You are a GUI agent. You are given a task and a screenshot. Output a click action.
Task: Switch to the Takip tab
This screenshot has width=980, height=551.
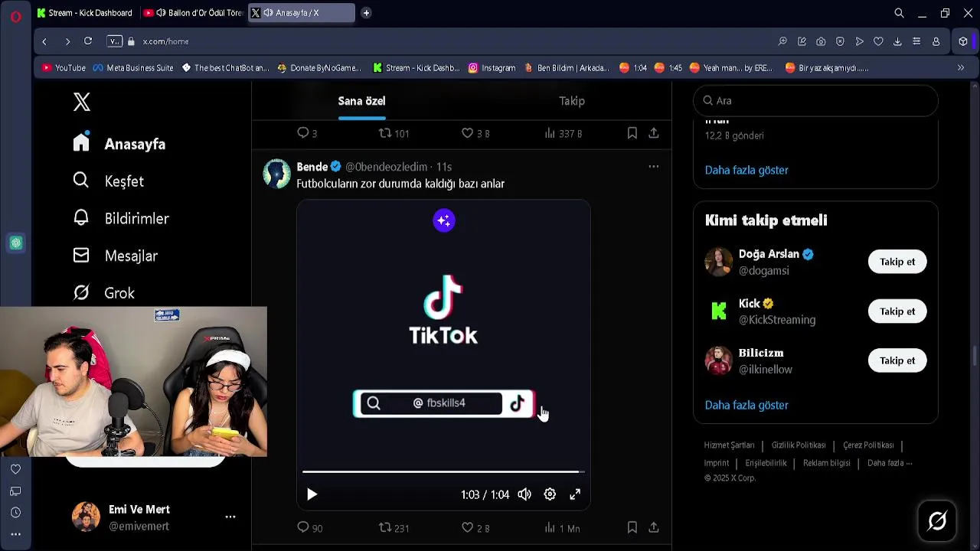click(x=572, y=101)
